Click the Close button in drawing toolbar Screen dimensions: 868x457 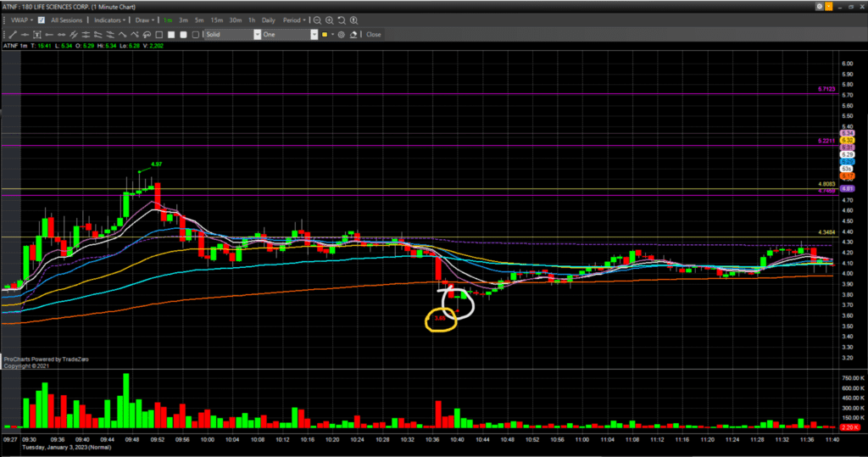click(x=373, y=35)
